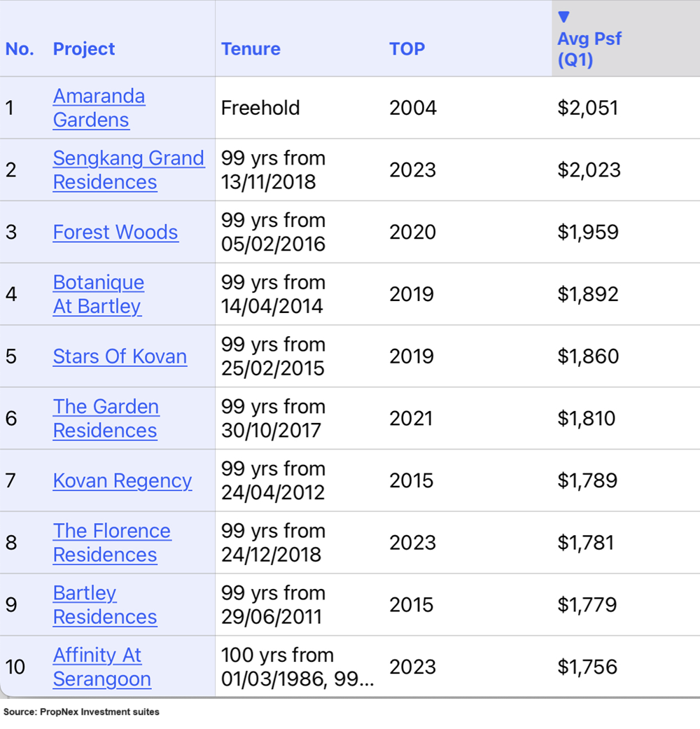Open The Florence Residences link
Screen dimensions: 700x729
click(111, 543)
